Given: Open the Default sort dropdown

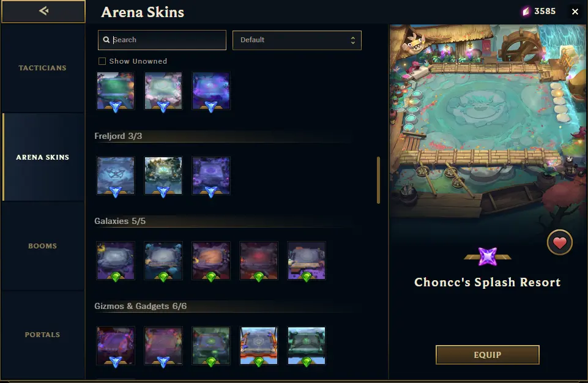Looking at the screenshot, I should pos(297,40).
